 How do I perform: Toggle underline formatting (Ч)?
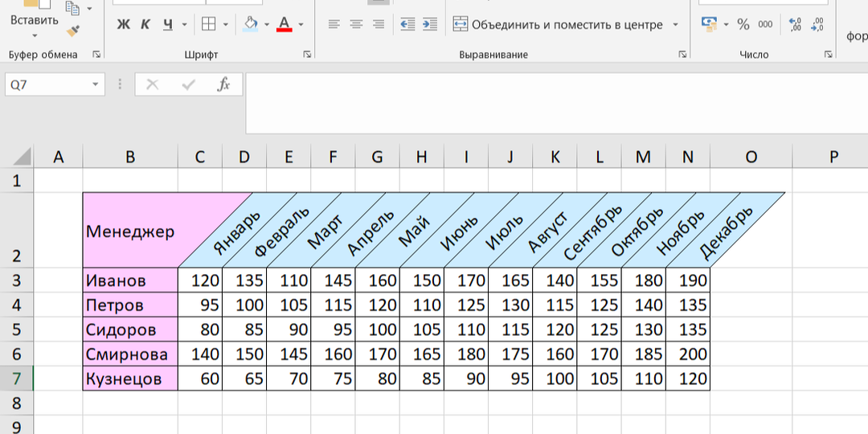point(168,24)
